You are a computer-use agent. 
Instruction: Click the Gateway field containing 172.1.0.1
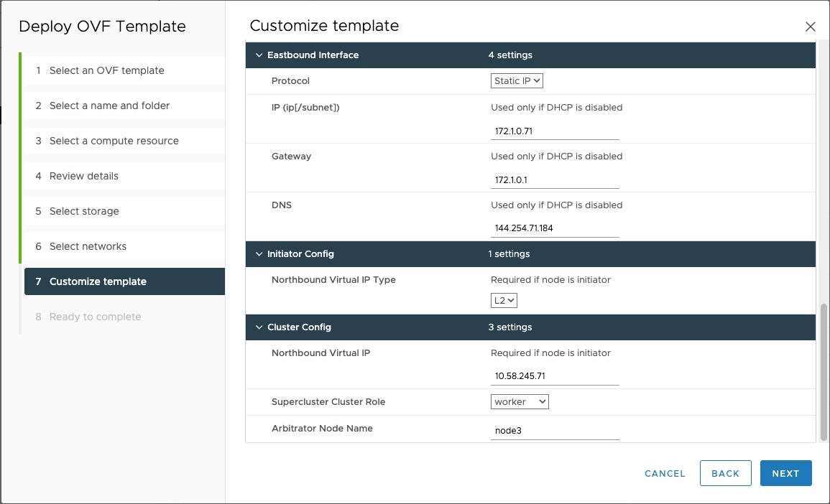555,179
